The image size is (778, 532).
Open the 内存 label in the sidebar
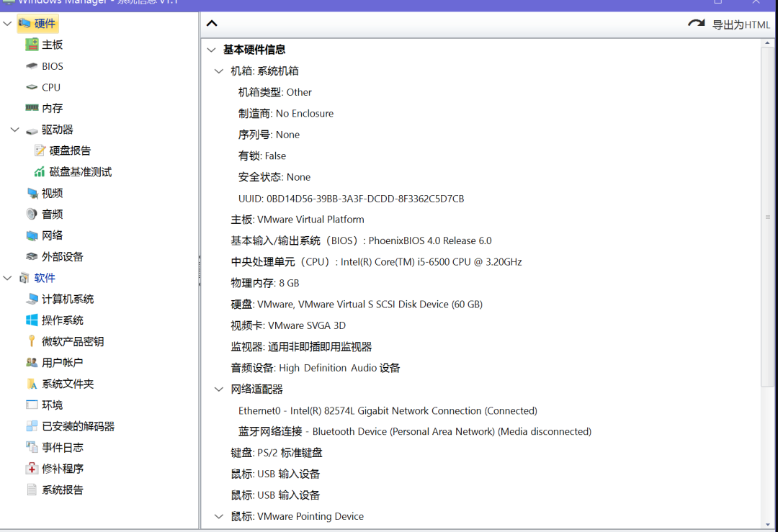[x=52, y=108]
